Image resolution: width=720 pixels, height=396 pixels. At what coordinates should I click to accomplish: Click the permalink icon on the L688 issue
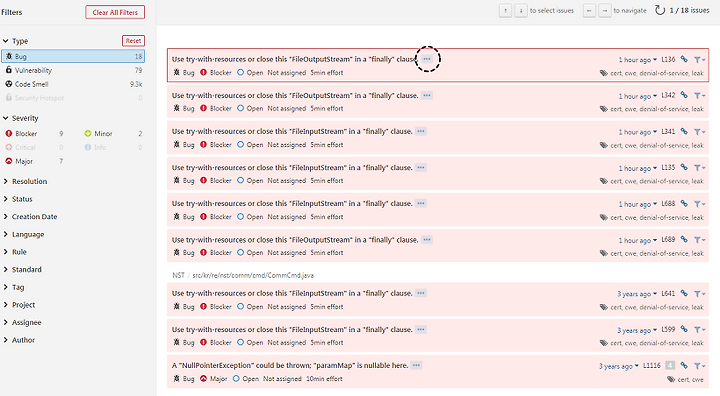pos(684,204)
